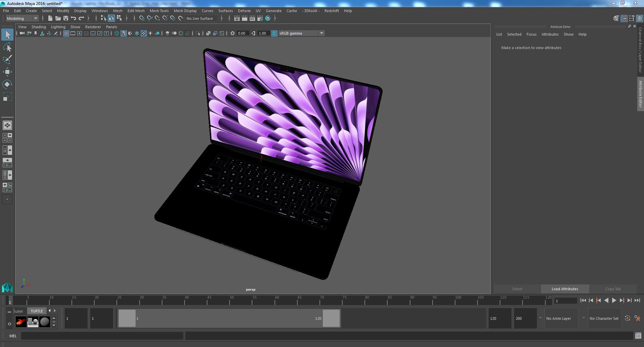The width and height of the screenshot is (644, 347).
Task: Click the New Scene icon
Action: coord(50,18)
